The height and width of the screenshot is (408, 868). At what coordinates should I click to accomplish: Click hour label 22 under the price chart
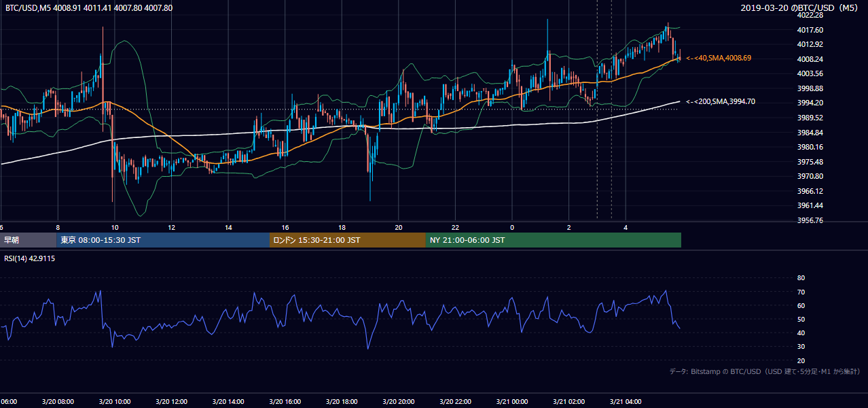point(456,227)
